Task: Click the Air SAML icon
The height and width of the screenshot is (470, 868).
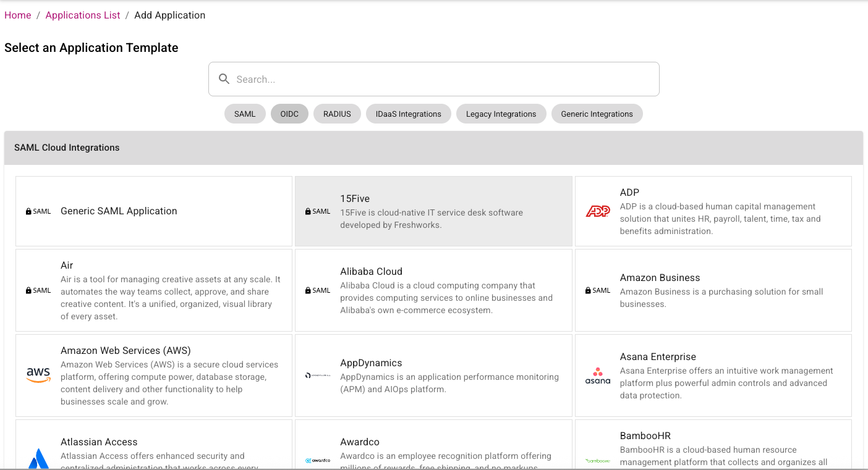Action: click(x=38, y=290)
